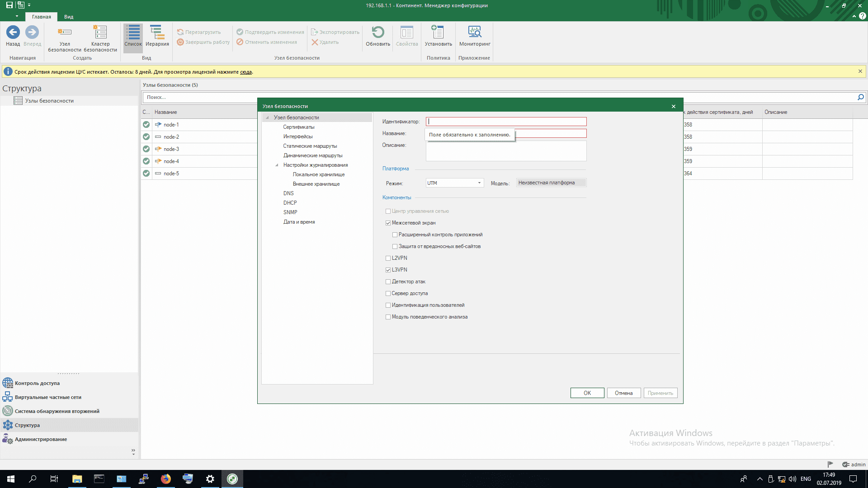
Task: Enable the L2VPN component checkbox
Action: pos(388,258)
